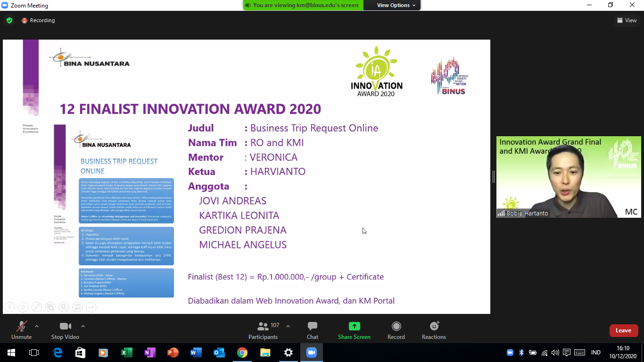Click the volume speaker tray icon
The image size is (644, 362).
555,353
